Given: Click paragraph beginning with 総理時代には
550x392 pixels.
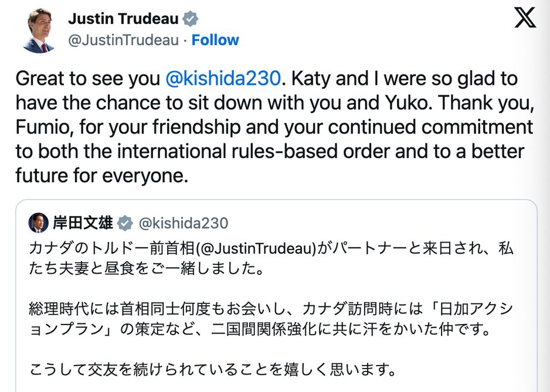Looking at the screenshot, I should [x=270, y=308].
